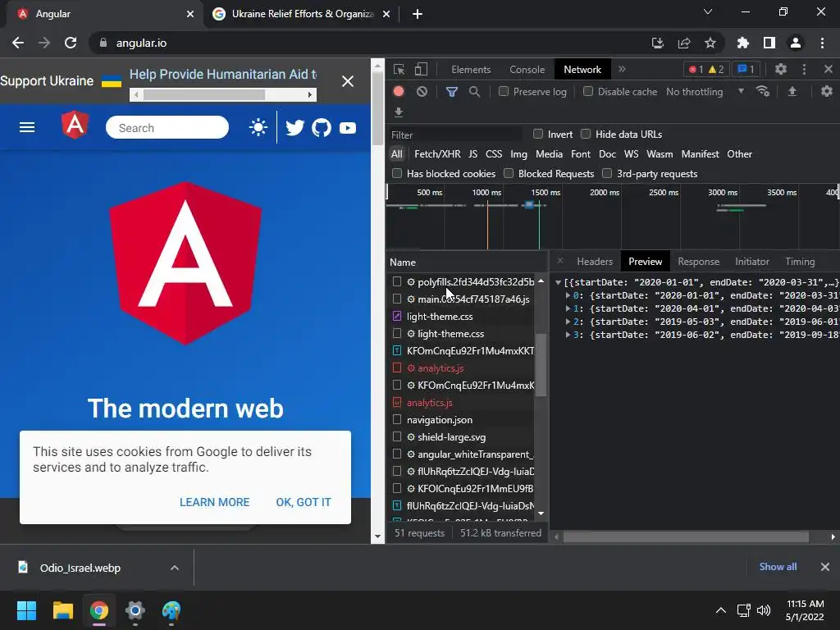Check the Invert filter checkbox
The width and height of the screenshot is (840, 630).
(x=538, y=134)
